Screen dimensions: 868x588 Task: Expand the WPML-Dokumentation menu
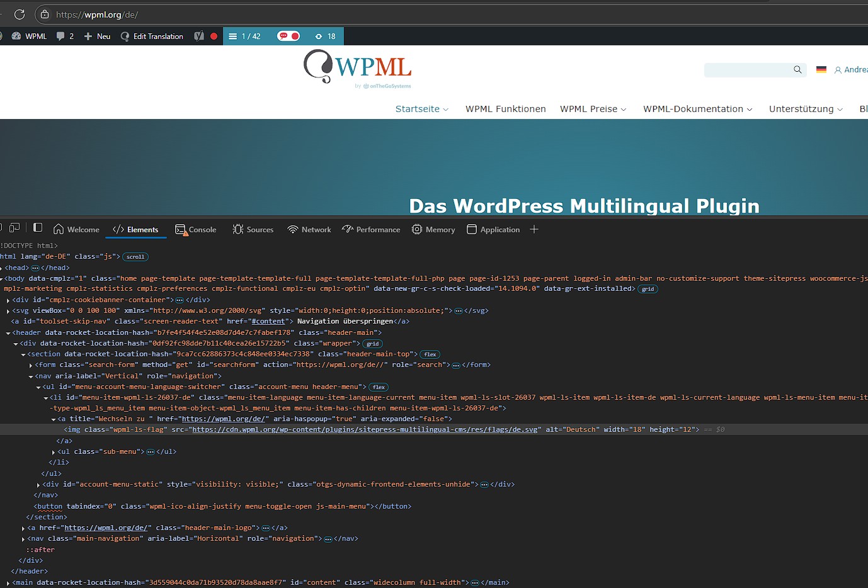(698, 109)
